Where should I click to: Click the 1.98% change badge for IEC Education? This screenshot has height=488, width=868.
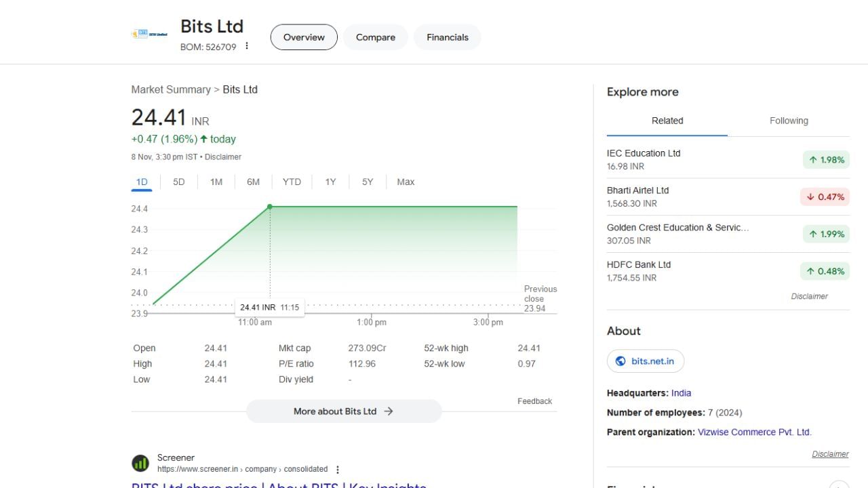(825, 160)
